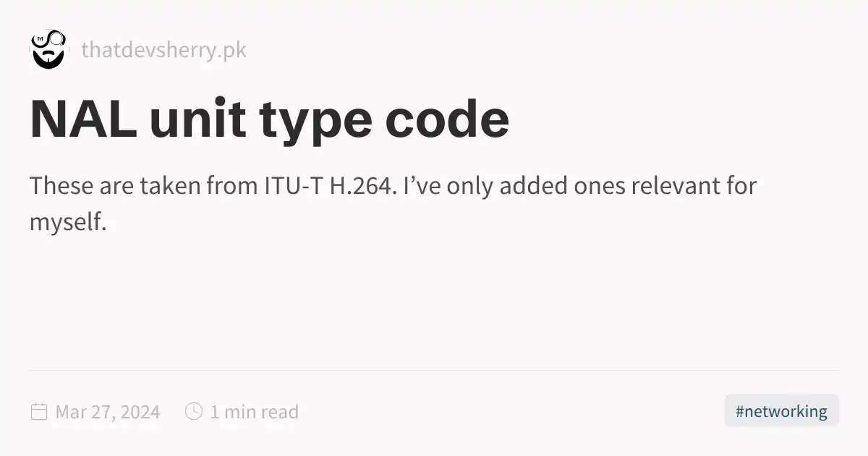Click the bearded avatar logo
This screenshot has width=868, height=456.
click(48, 50)
